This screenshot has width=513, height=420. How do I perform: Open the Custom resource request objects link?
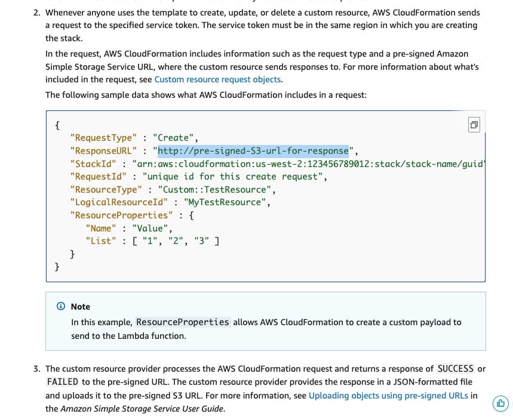click(x=217, y=79)
